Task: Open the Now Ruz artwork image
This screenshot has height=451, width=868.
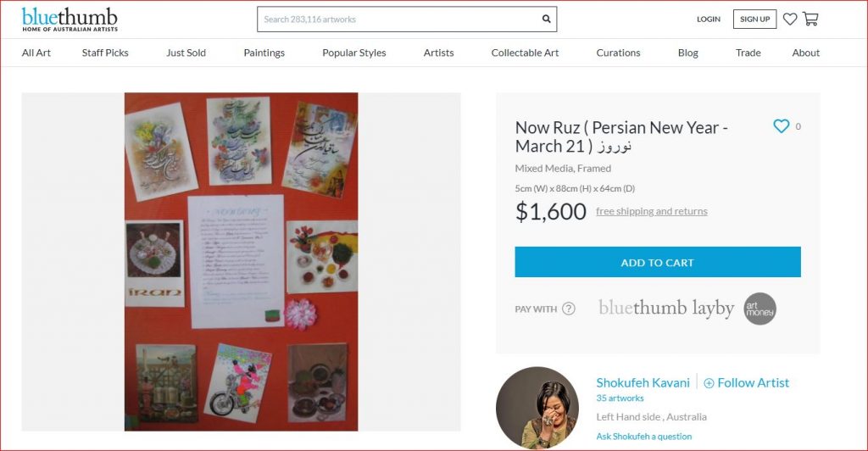Action: tap(241, 262)
